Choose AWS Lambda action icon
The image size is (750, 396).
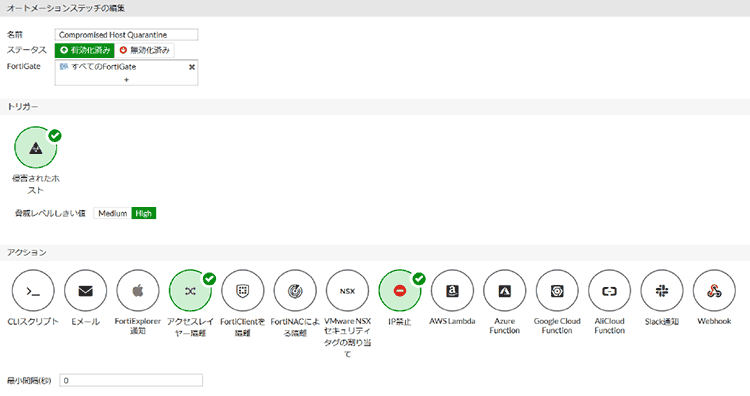tap(452, 291)
